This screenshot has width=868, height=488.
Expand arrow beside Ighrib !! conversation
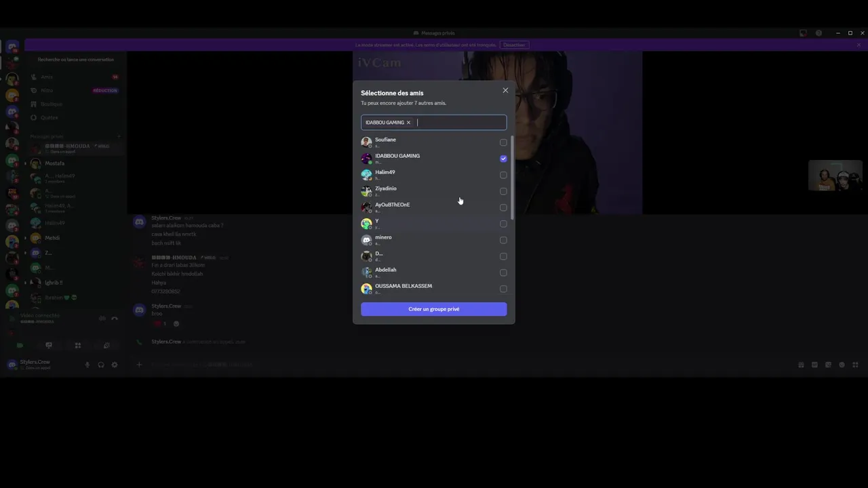click(x=25, y=283)
